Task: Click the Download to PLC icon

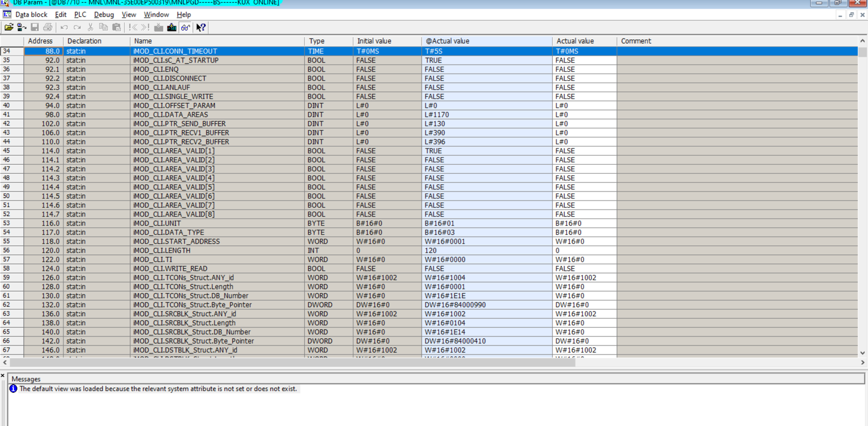Action: [x=172, y=27]
